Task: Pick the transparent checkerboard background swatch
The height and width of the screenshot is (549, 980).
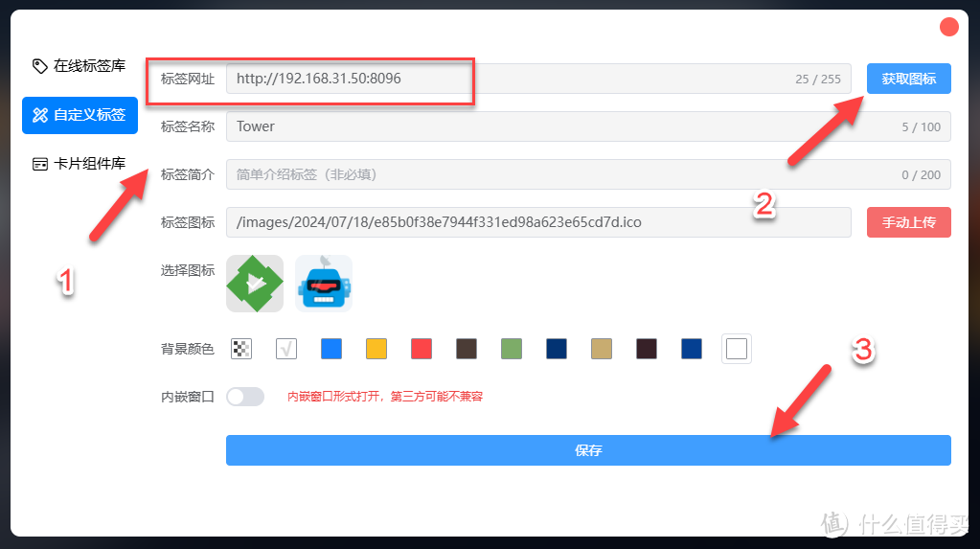Action: click(x=241, y=349)
